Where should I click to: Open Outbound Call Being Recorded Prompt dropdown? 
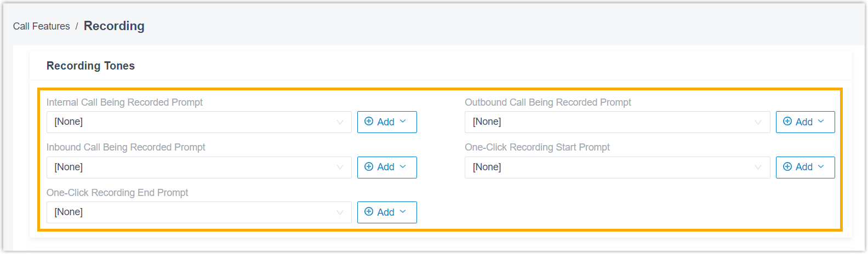pos(618,122)
